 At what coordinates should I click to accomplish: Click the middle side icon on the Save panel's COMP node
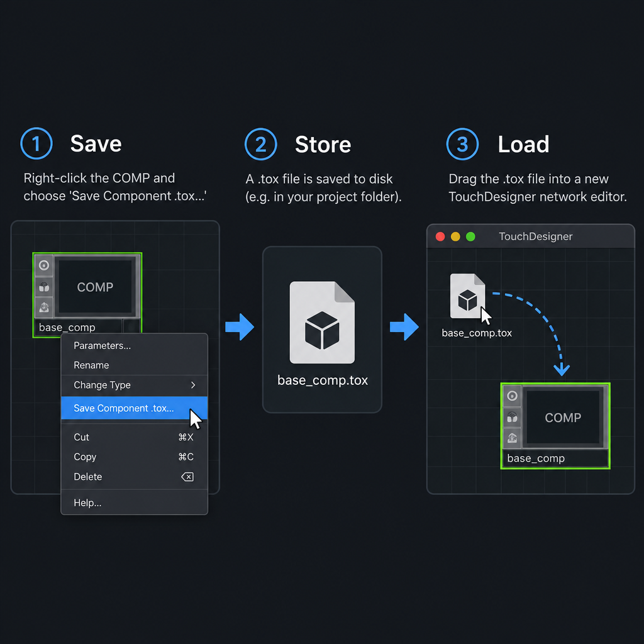[44, 286]
